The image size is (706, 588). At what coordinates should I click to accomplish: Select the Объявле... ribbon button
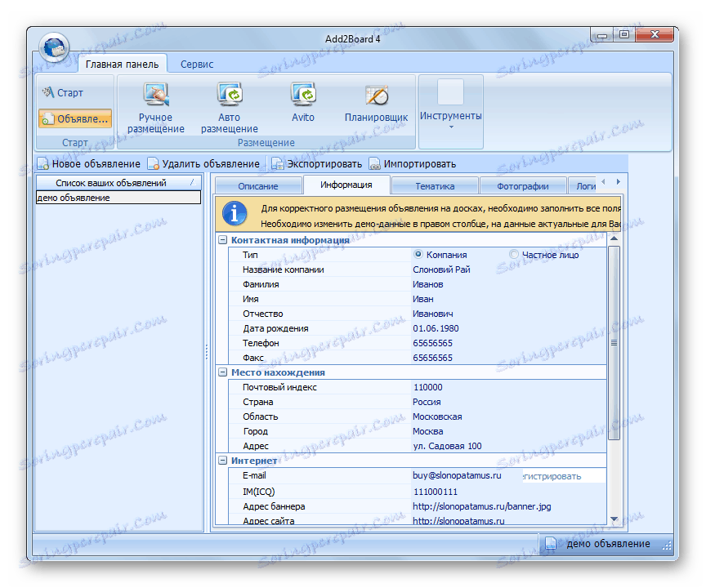coord(75,118)
